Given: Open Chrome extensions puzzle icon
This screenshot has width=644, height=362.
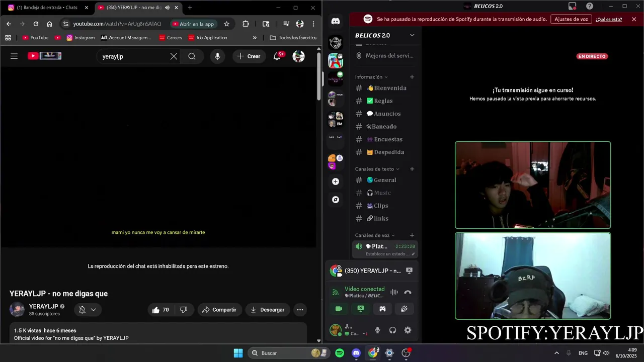Looking at the screenshot, I should click(246, 24).
